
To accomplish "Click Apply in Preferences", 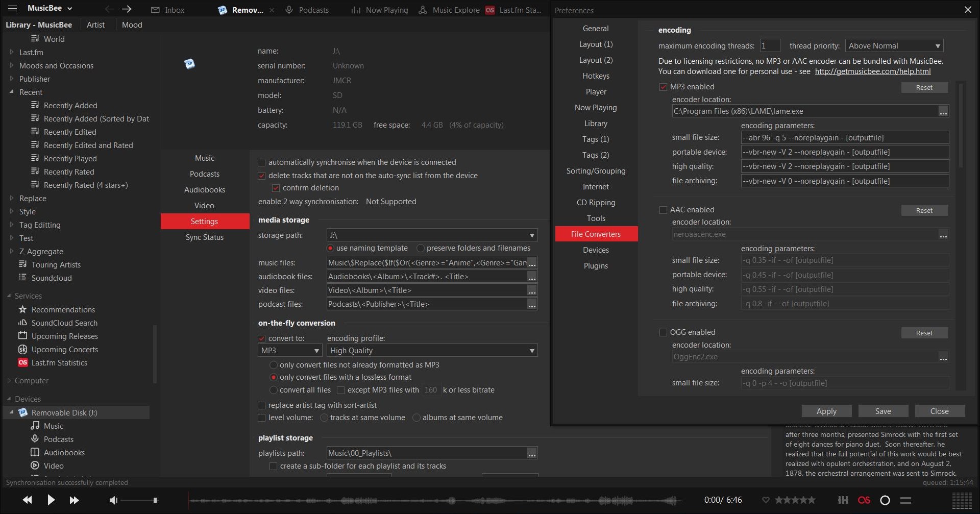I will (826, 411).
